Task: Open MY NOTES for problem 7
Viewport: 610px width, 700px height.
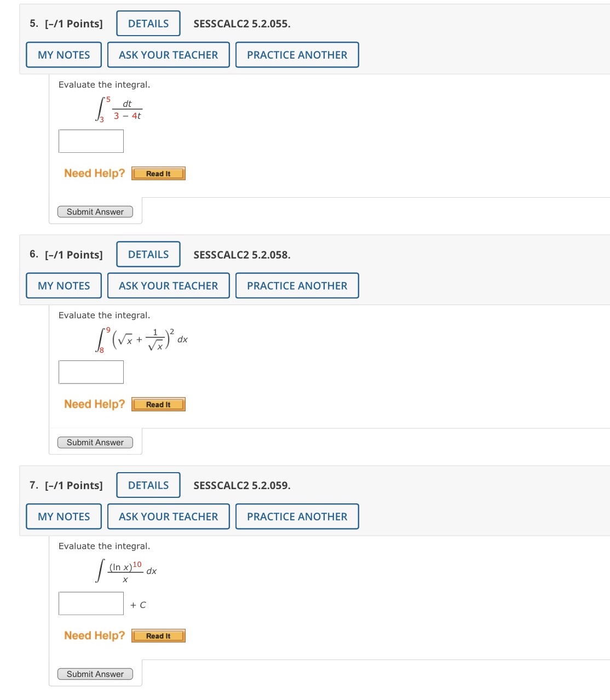Action: point(63,516)
